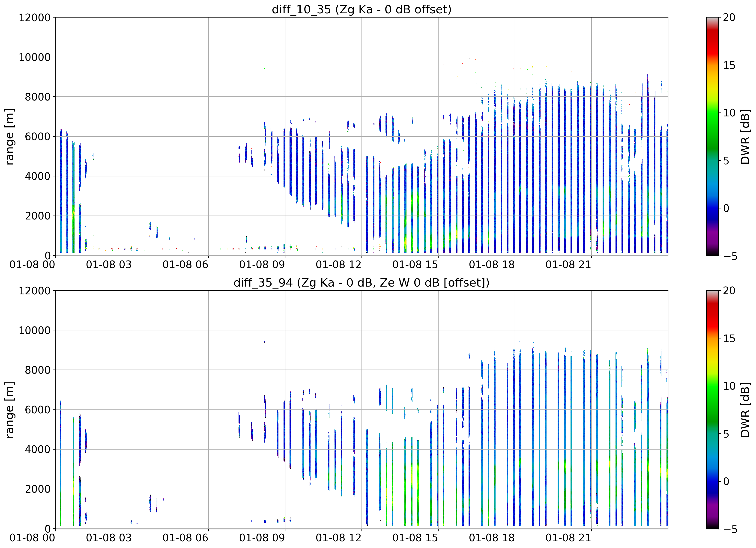The height and width of the screenshot is (548, 756).
Task: Click the '01-08 03' x-tick of the diff_35_94 plot
Action: click(x=109, y=538)
